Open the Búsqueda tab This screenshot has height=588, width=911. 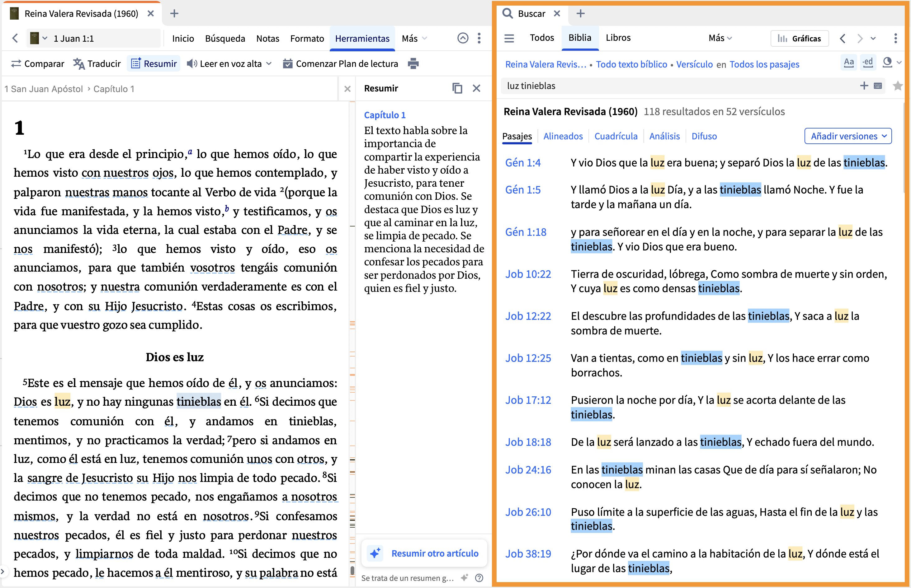pyautogui.click(x=225, y=38)
